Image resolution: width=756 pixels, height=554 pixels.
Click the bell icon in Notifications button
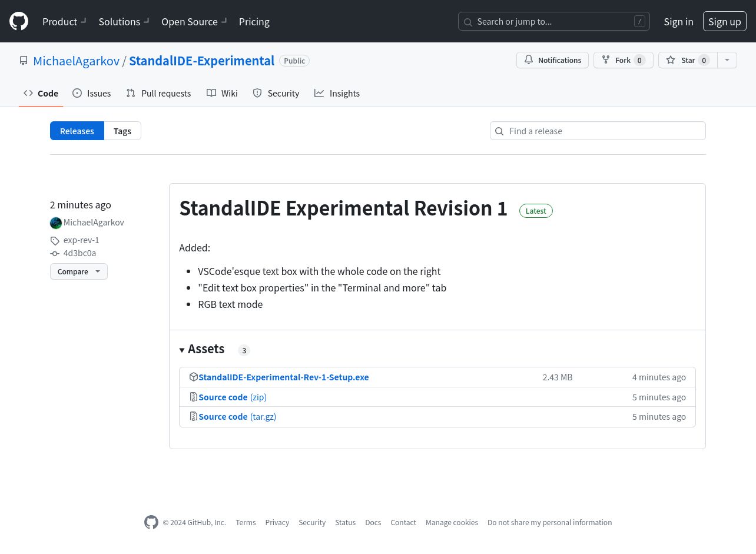[529, 60]
